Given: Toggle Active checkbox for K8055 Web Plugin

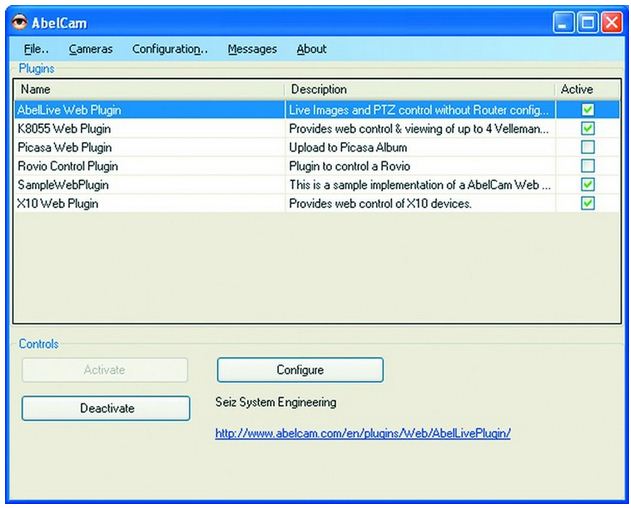Looking at the screenshot, I should point(588,128).
